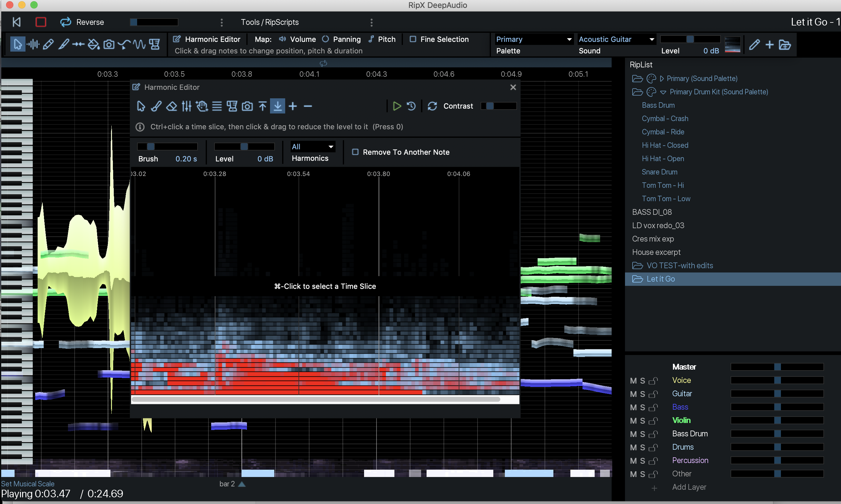The height and width of the screenshot is (504, 841).
Task: Map notes by Volume
Action: 297,39
